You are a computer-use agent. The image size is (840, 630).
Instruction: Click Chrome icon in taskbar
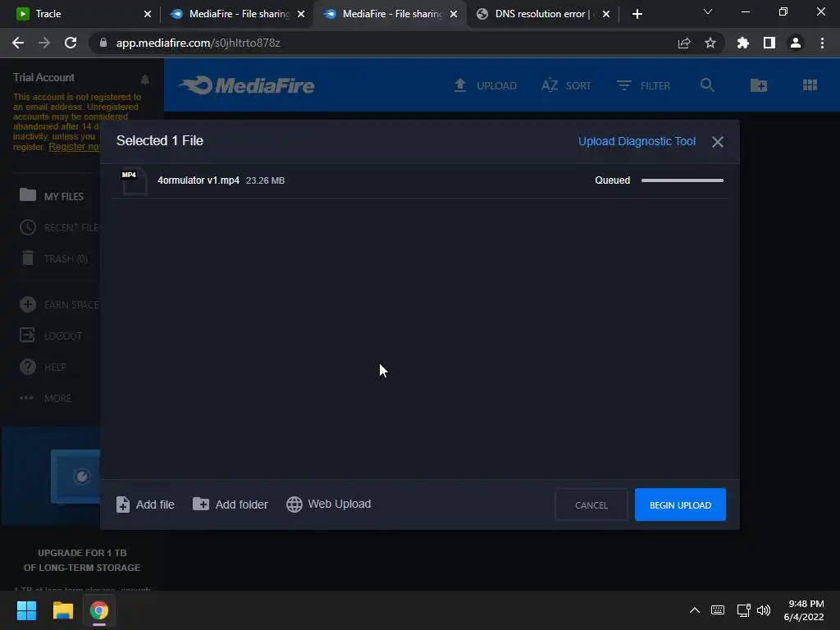tap(99, 610)
